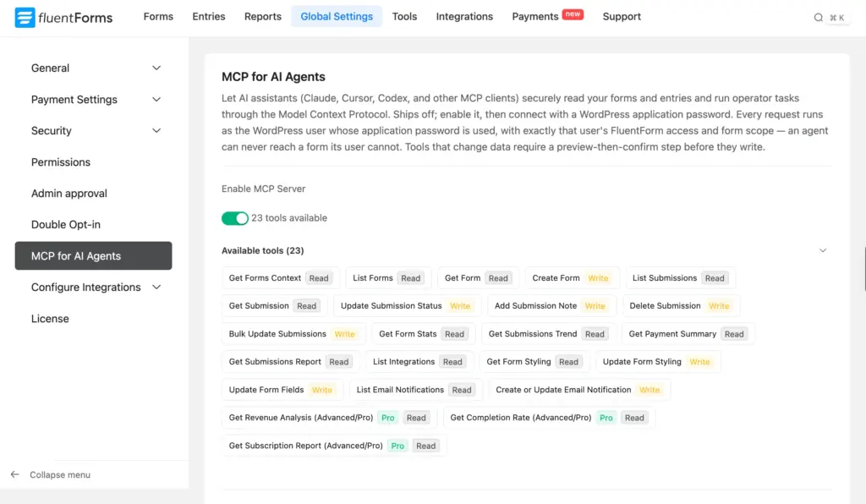Click the Get Subscription Report tool chip
Image resolution: width=866 pixels, height=504 pixels.
click(333, 446)
